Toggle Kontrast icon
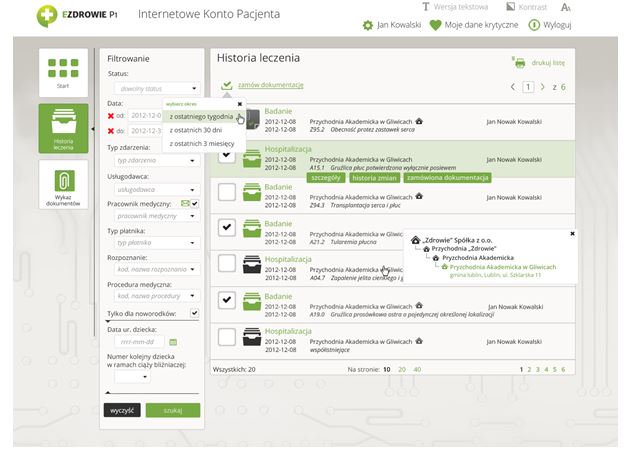Screen dimensions: 632x458 pyautogui.click(x=510, y=7)
